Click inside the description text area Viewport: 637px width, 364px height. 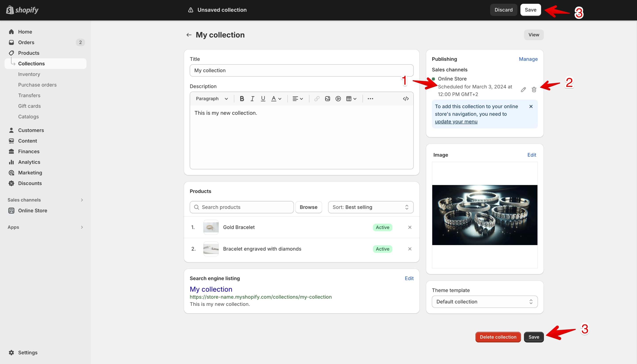pos(301,137)
